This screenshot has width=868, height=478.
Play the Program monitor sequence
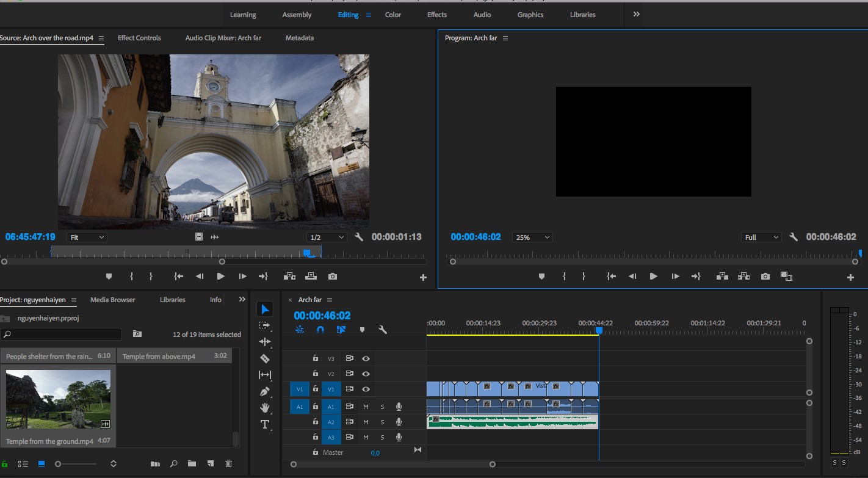pyautogui.click(x=653, y=277)
